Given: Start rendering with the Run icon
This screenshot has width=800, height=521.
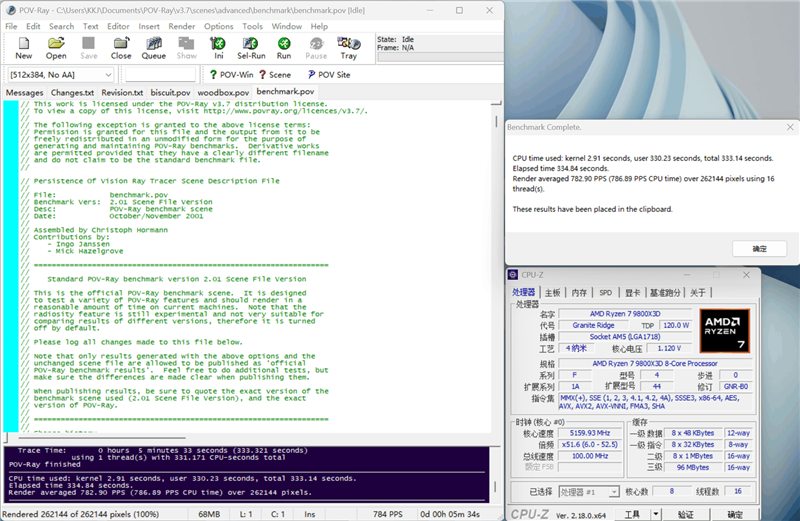Looking at the screenshot, I should (284, 47).
